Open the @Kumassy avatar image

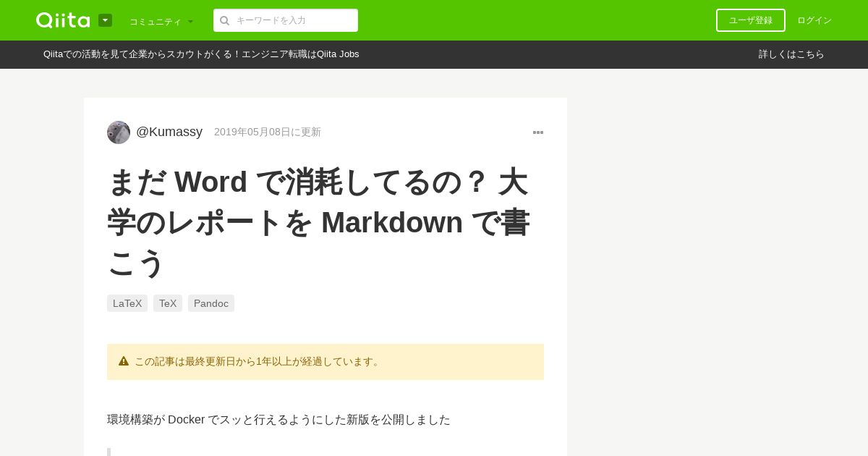click(119, 132)
